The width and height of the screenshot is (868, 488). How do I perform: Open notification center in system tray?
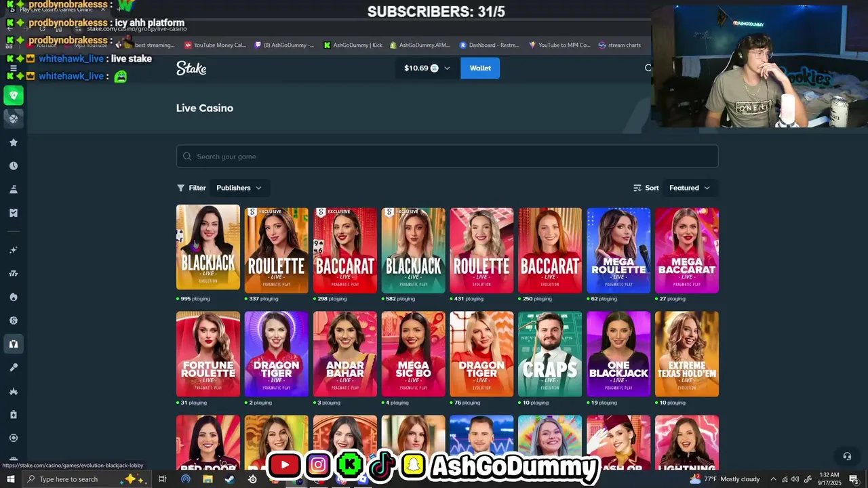point(854,479)
